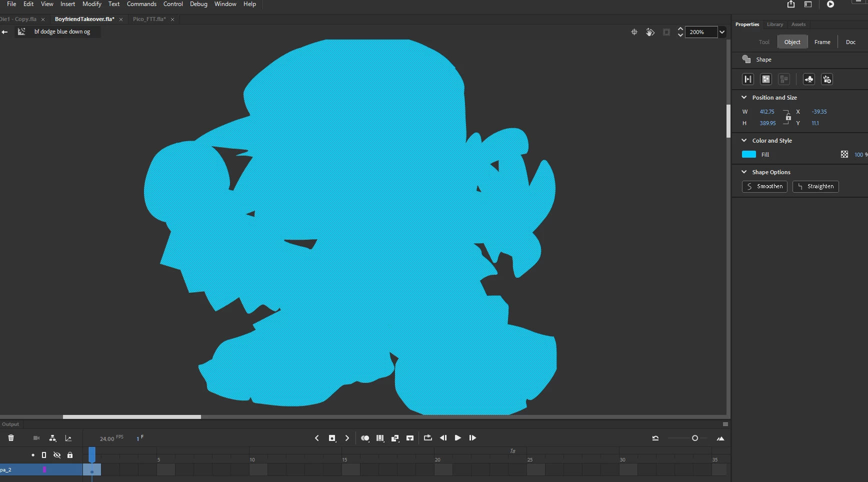Select the Properties panel tab
Image resolution: width=868 pixels, height=482 pixels.
(x=747, y=25)
